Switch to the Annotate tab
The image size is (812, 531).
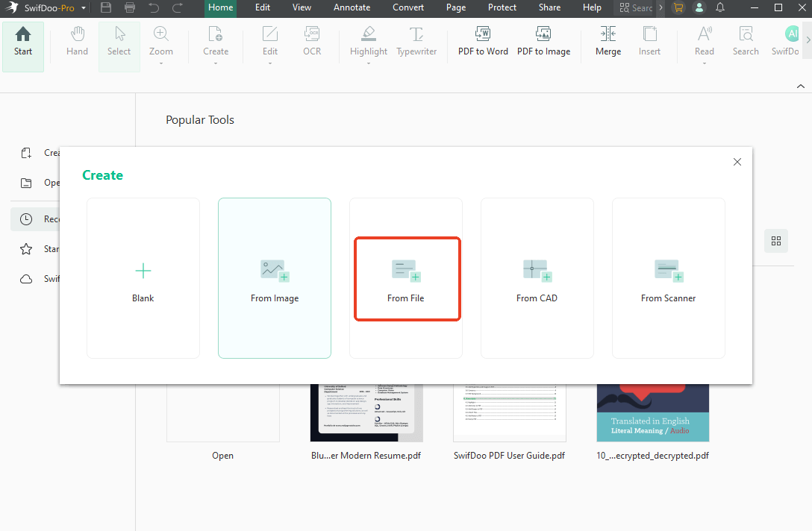pos(352,8)
